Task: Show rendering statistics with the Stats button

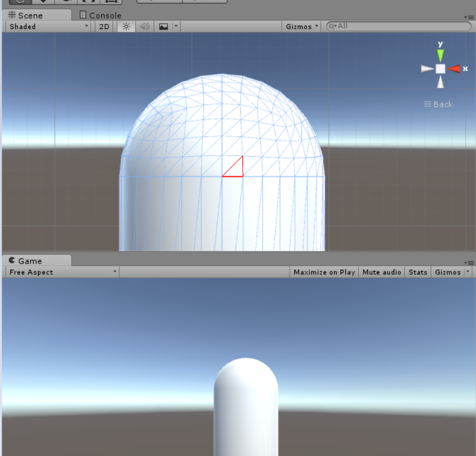Action: click(417, 272)
